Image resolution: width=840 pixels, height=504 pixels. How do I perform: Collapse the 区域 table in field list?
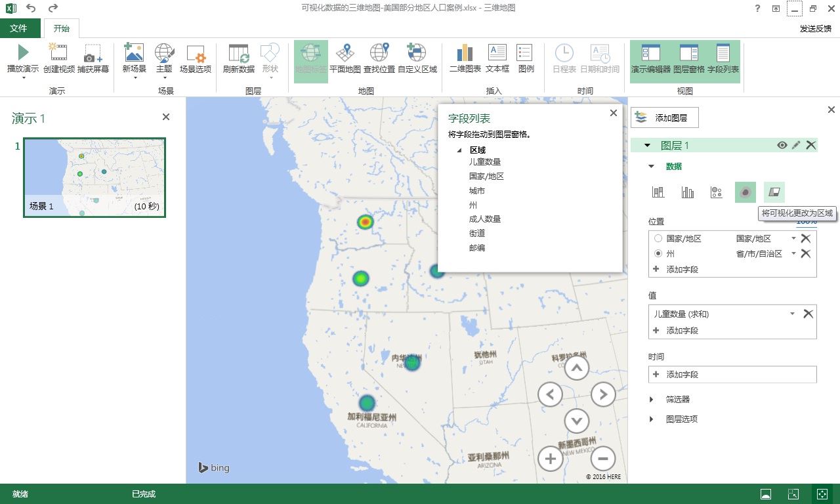(459, 150)
